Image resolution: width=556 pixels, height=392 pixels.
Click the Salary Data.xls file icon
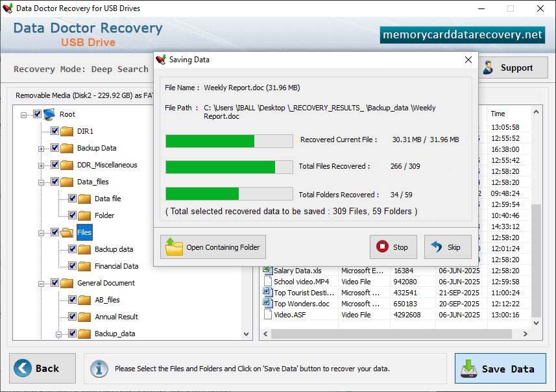267,271
